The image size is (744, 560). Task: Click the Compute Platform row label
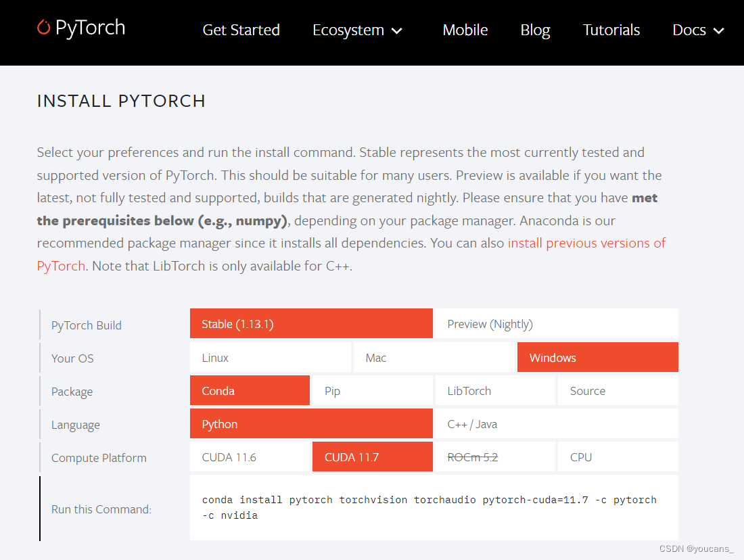[99, 458]
